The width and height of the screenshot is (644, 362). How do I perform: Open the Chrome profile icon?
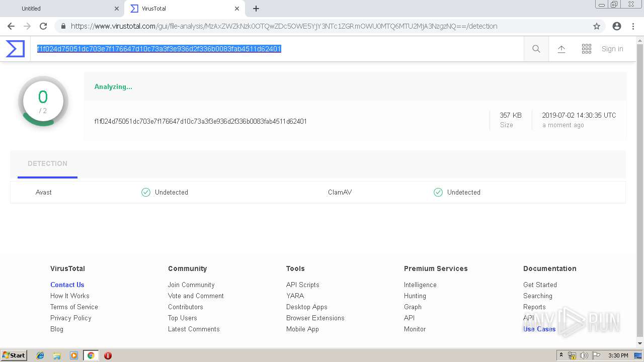pyautogui.click(x=617, y=26)
